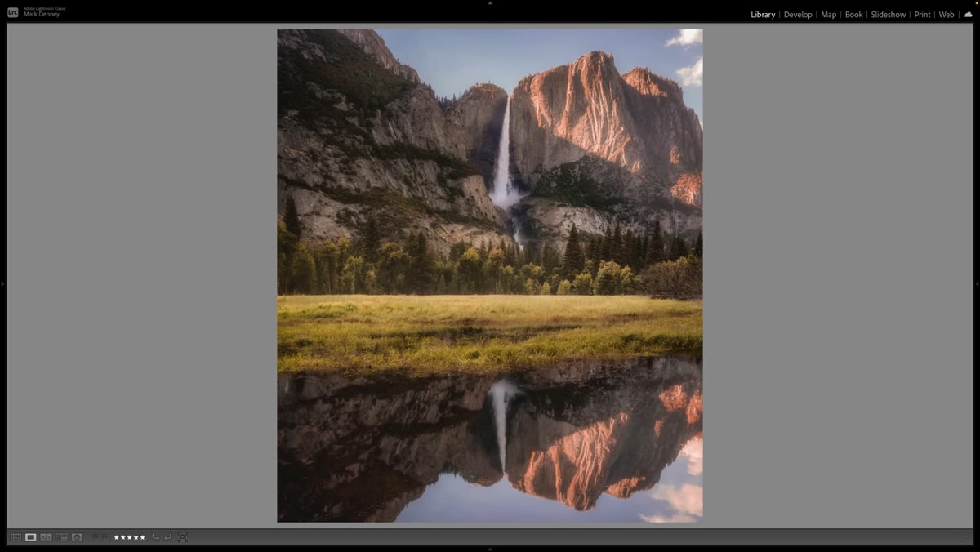Open cloud sync status icon
Viewport: 980px width, 552px height.
click(968, 14)
